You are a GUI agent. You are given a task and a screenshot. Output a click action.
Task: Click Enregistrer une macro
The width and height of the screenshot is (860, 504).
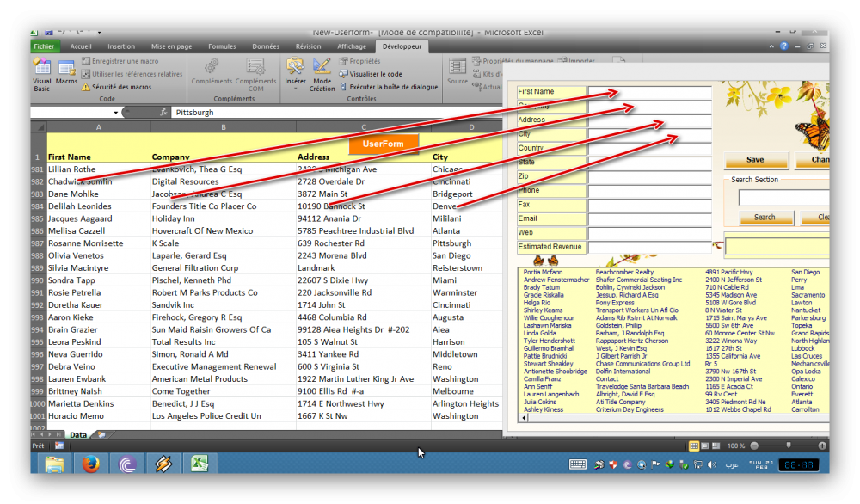click(120, 61)
